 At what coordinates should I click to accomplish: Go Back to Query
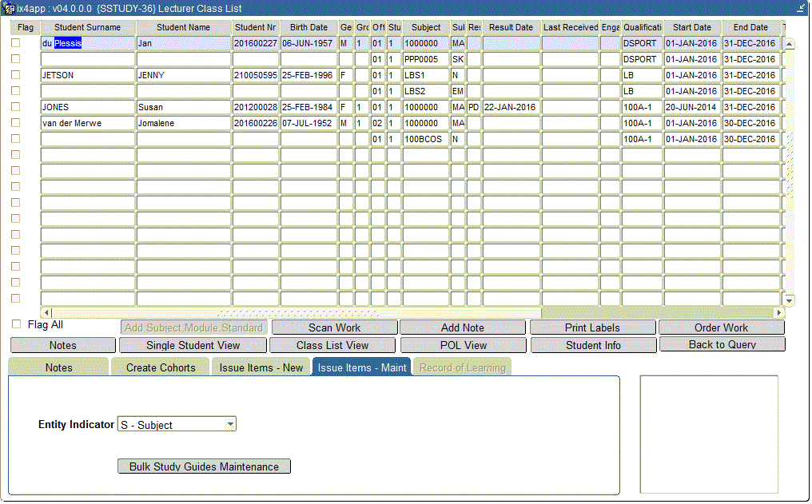tap(722, 345)
